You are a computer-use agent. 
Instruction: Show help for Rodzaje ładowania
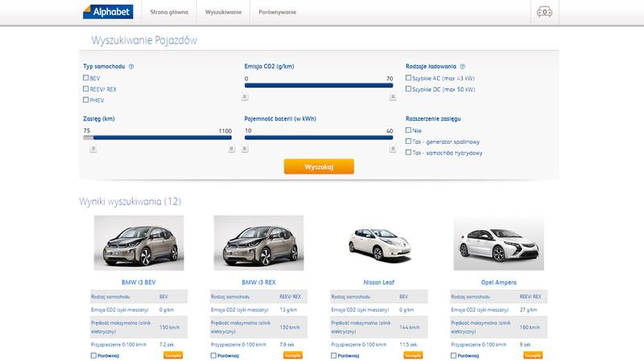tap(462, 67)
